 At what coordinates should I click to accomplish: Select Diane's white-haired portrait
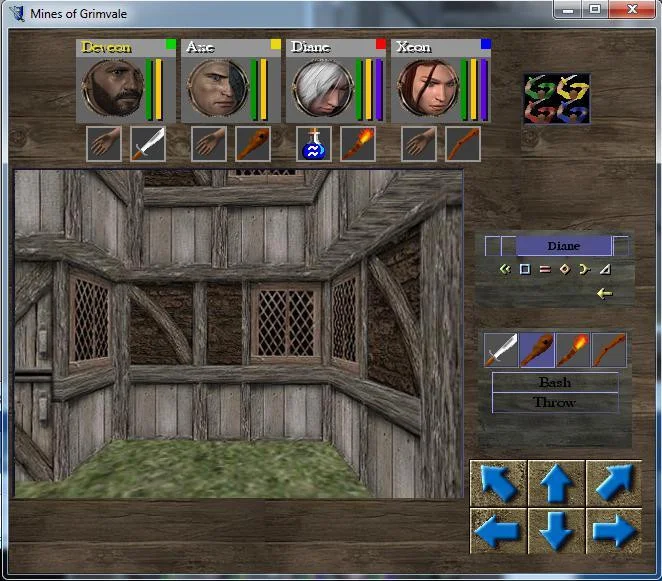tap(323, 87)
